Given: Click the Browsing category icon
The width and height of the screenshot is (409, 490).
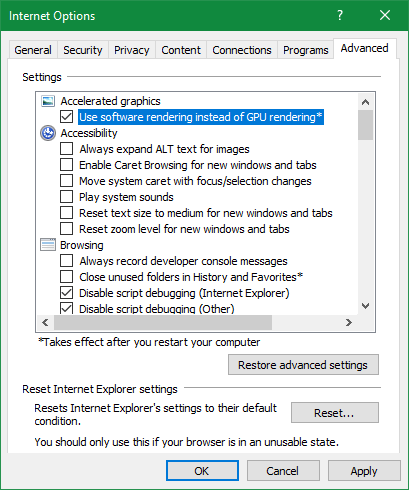Looking at the screenshot, I should pyautogui.click(x=48, y=245).
